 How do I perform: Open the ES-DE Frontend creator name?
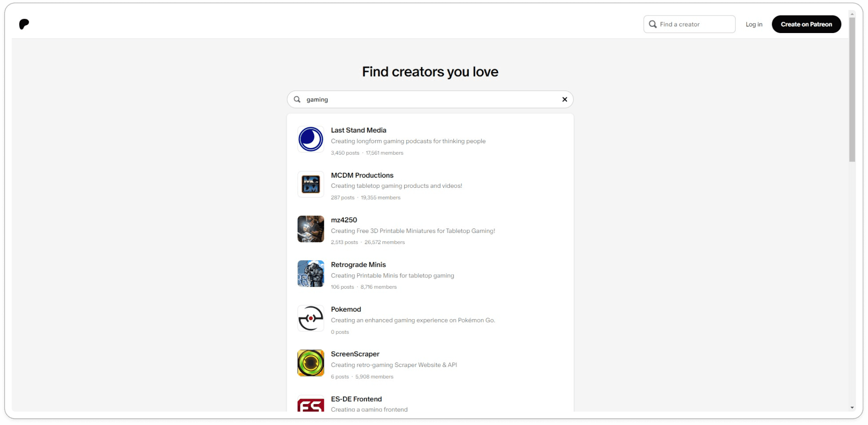tap(356, 399)
